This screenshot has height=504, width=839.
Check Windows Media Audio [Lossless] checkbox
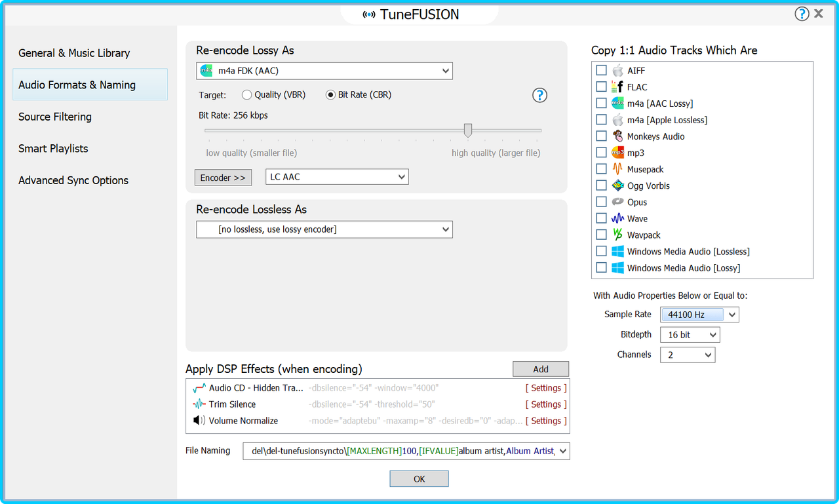(x=601, y=251)
